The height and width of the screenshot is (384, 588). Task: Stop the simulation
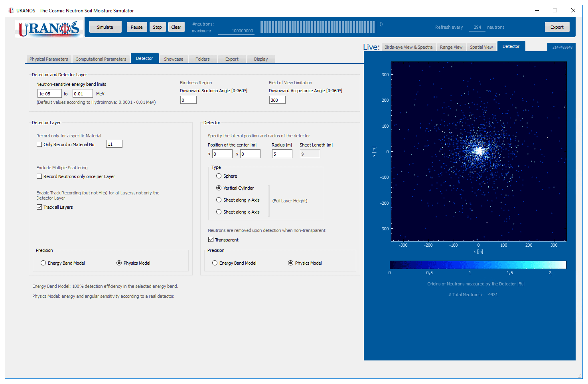[157, 27]
